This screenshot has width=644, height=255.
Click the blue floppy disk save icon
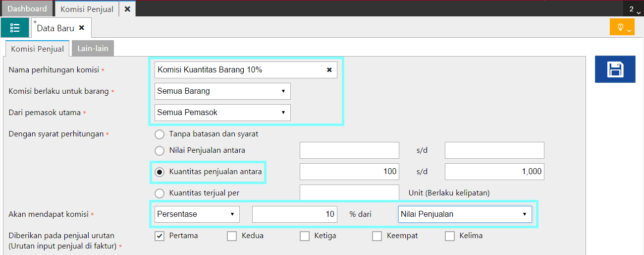[x=615, y=69]
